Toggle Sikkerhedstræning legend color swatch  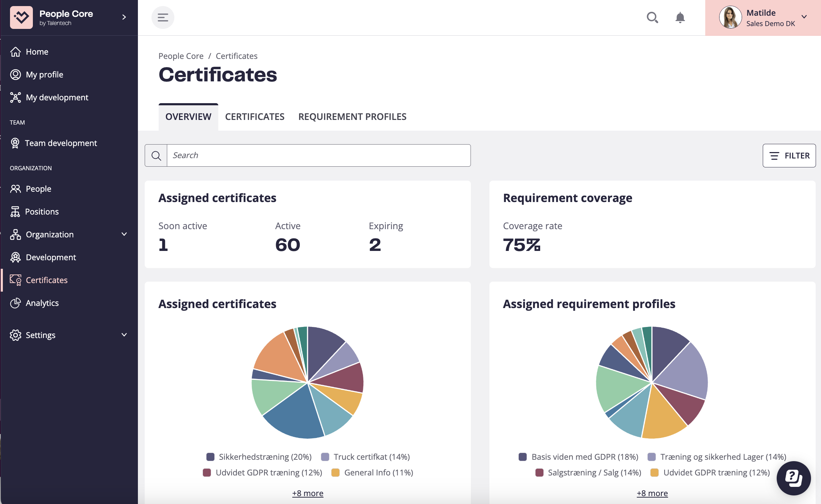point(210,457)
